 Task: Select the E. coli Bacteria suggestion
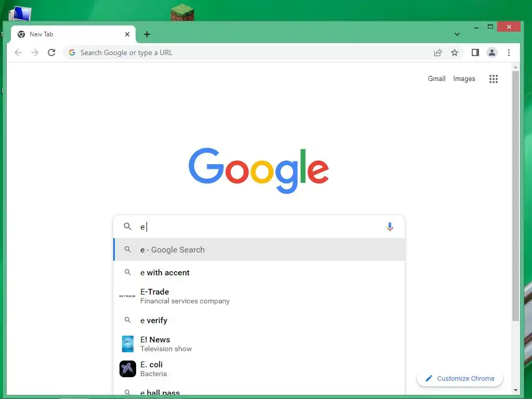point(259,369)
